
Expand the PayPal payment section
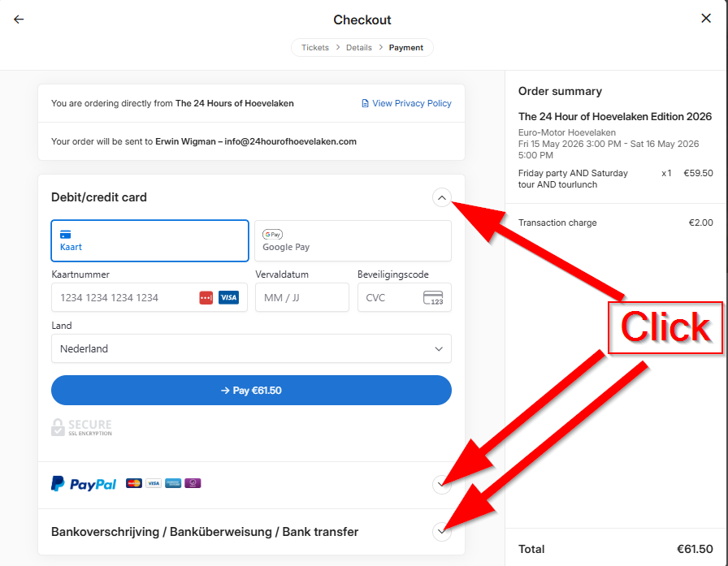(x=441, y=485)
